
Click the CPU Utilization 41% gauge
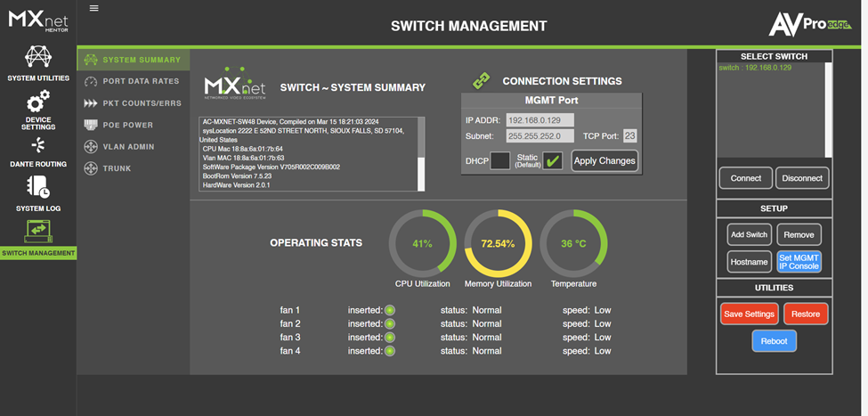point(422,243)
